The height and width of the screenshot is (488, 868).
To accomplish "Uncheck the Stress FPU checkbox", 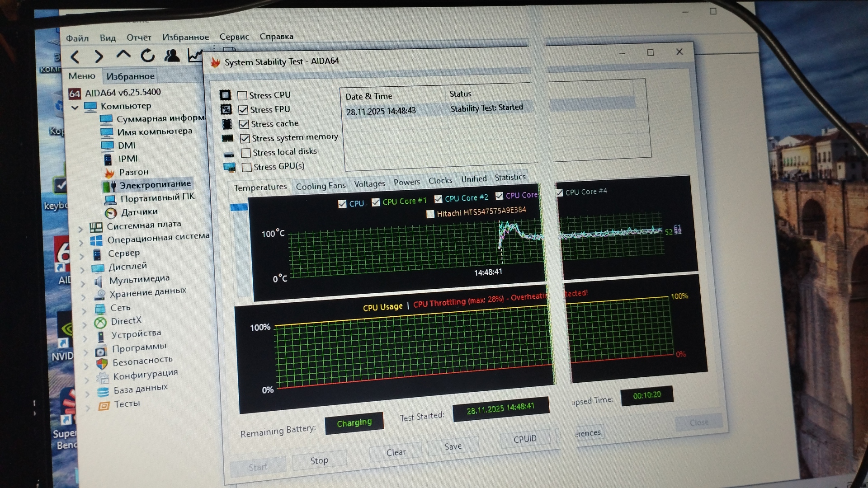I will tap(243, 110).
